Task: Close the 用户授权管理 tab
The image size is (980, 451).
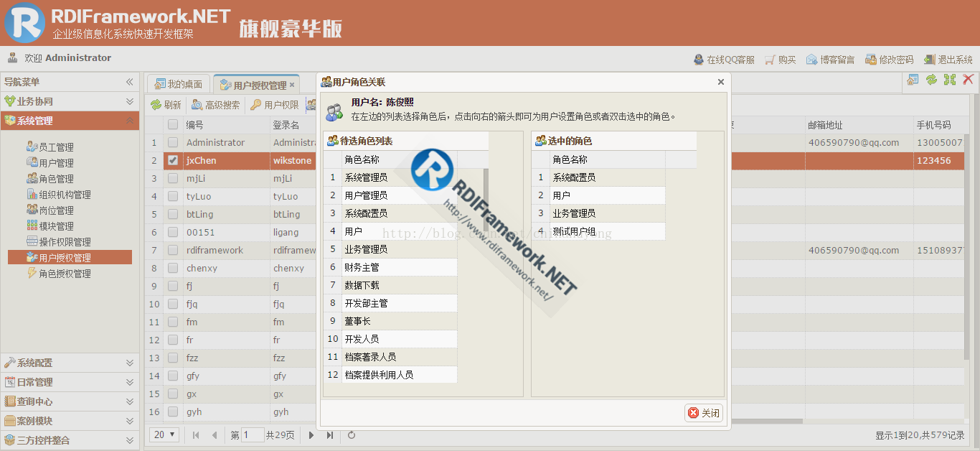Action: point(292,85)
